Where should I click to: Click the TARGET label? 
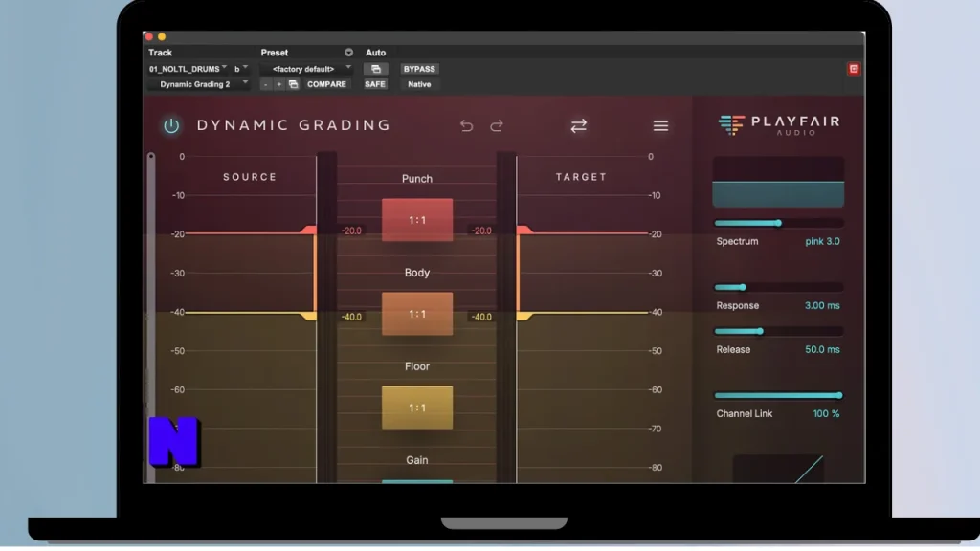[x=581, y=177]
